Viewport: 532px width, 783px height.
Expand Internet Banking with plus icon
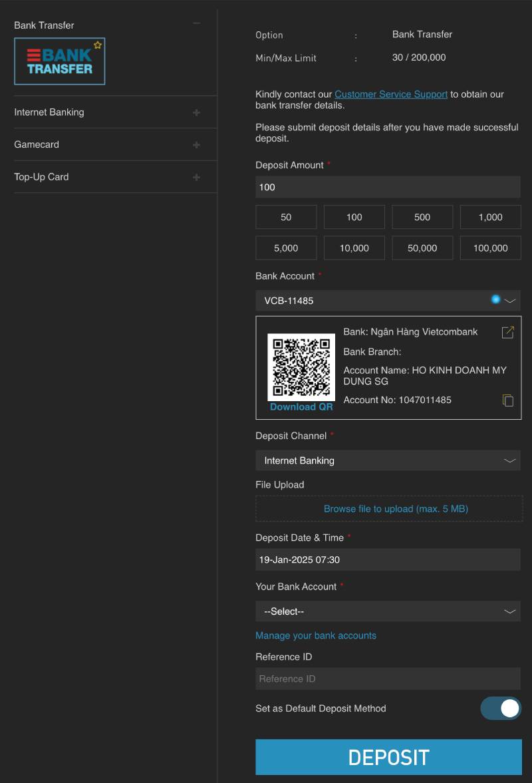[x=196, y=112]
